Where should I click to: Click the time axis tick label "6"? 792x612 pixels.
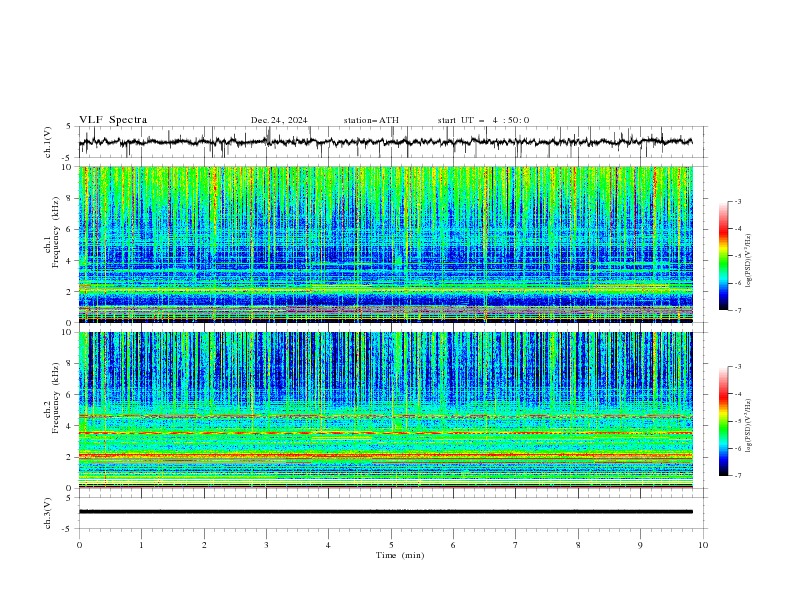453,545
